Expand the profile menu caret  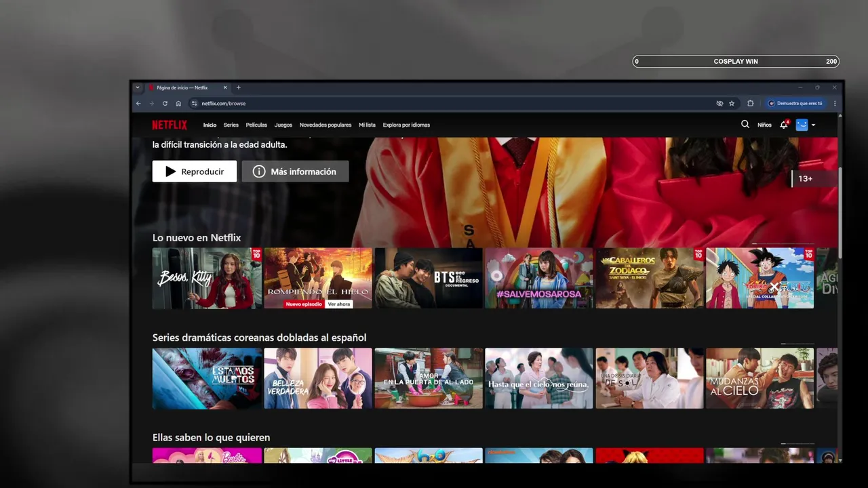813,125
